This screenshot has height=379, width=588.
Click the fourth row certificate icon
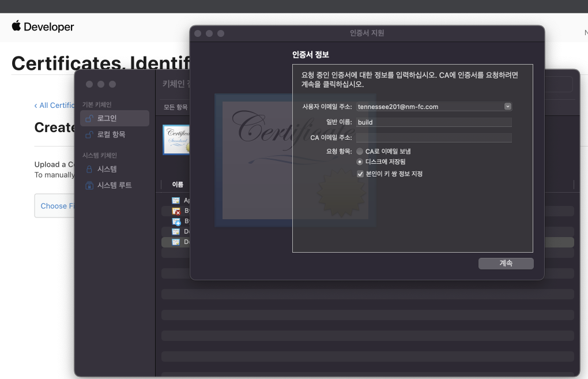(175, 231)
